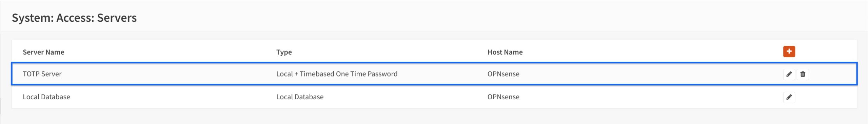Select the Local + Timebased One Time Password cell
This screenshot has height=124, width=868.
point(337,74)
